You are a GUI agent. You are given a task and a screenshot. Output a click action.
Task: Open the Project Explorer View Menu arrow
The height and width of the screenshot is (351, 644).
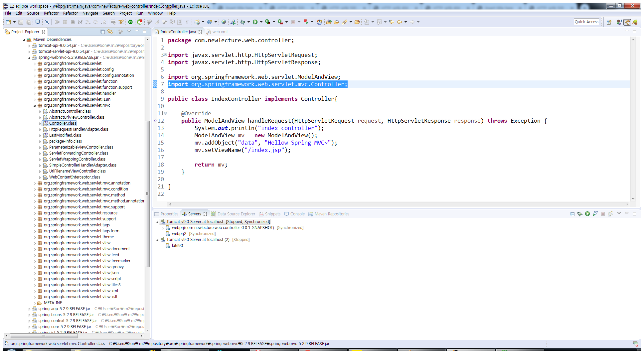[129, 31]
